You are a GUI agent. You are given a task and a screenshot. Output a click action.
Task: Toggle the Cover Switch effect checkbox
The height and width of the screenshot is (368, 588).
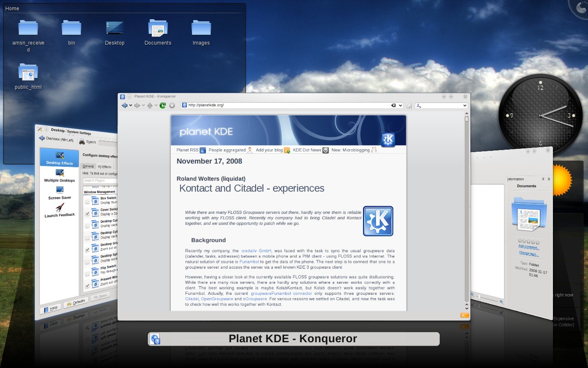click(87, 213)
